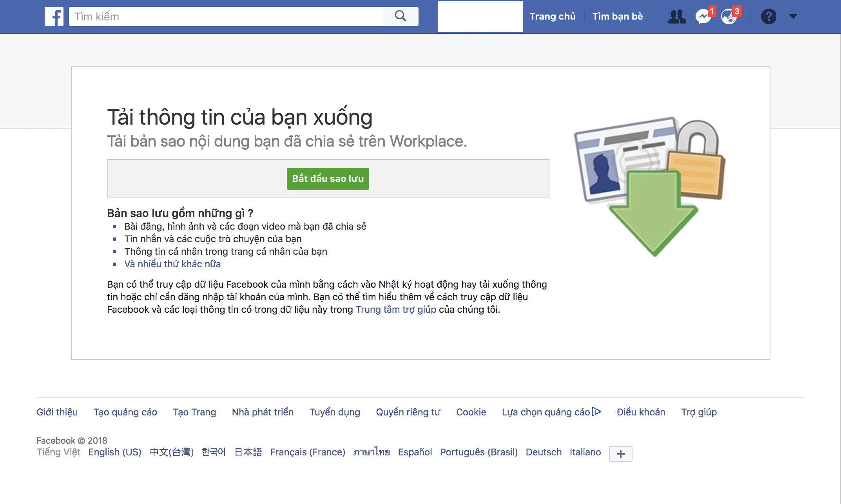Switch language to English (US)
Viewport: 841px width, 504px height.
pyautogui.click(x=115, y=452)
